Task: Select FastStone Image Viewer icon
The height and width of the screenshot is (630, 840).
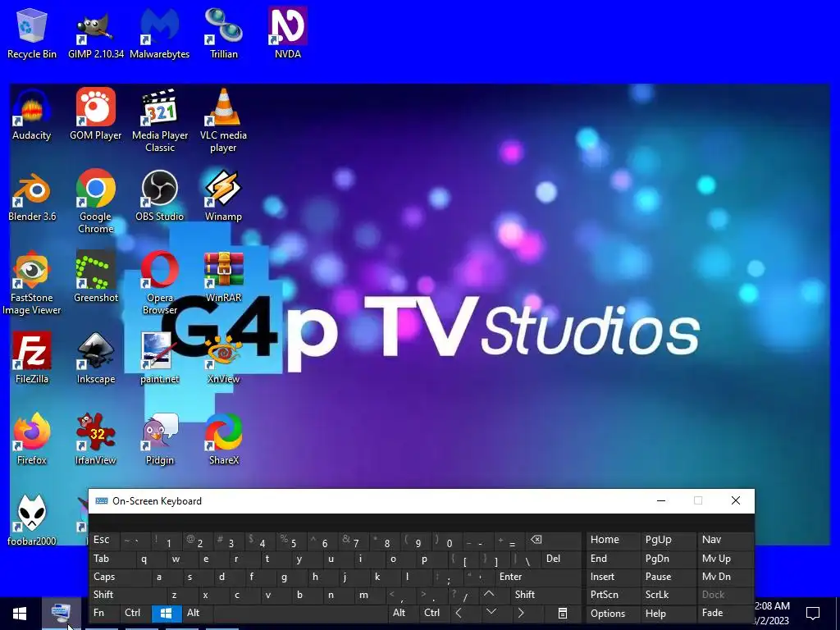Action: click(x=32, y=283)
